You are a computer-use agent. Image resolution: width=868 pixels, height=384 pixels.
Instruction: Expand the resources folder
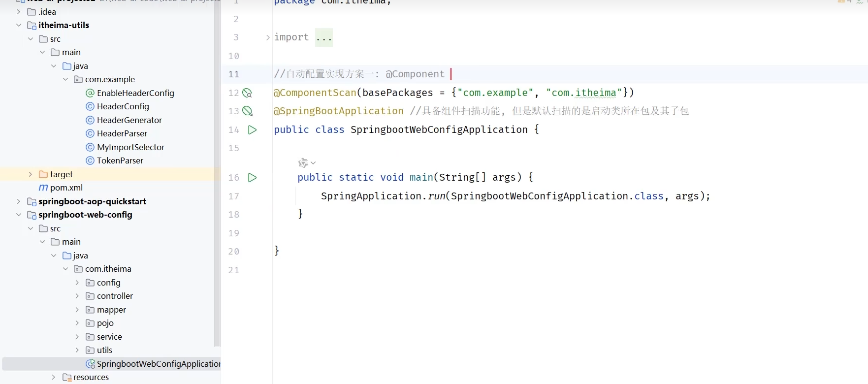pos(54,377)
